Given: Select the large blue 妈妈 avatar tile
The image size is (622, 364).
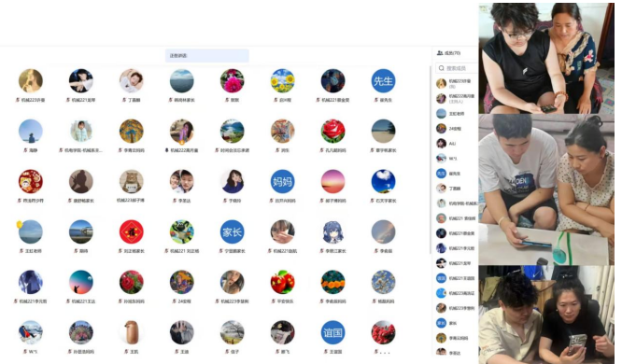Looking at the screenshot, I should click(282, 182).
